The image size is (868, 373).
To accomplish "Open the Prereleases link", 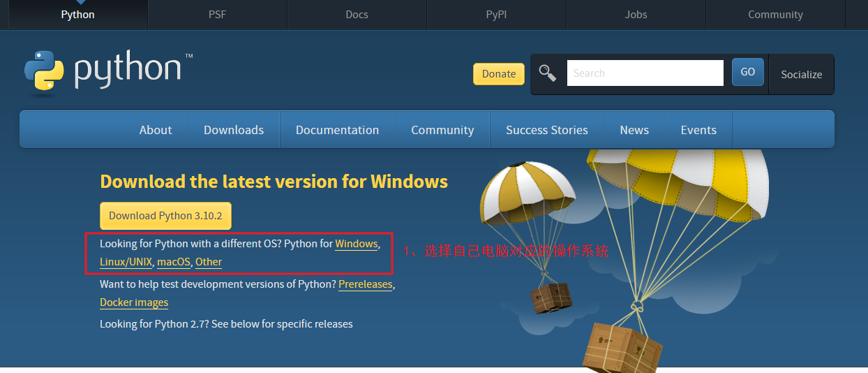I will (366, 284).
